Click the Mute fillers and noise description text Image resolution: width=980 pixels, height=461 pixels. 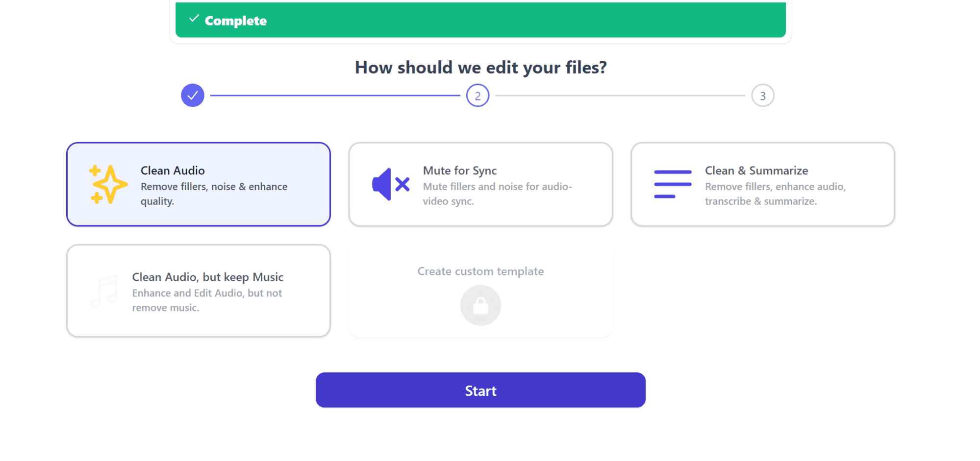(x=498, y=194)
